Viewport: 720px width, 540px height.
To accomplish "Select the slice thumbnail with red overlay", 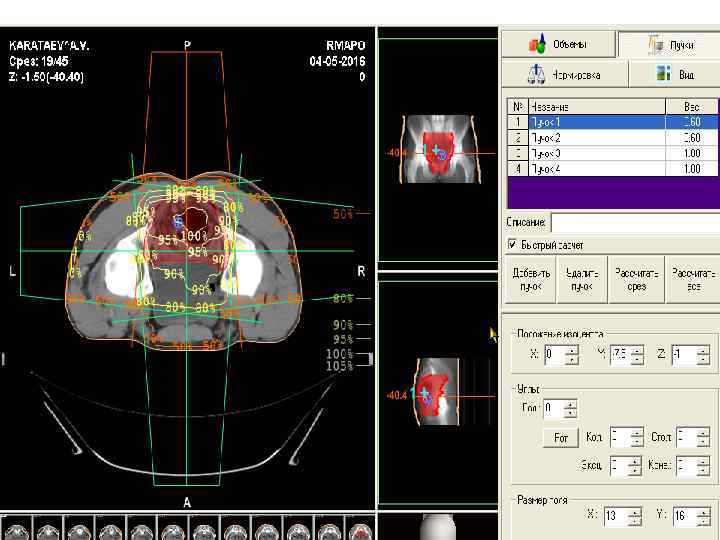I will click(360, 528).
